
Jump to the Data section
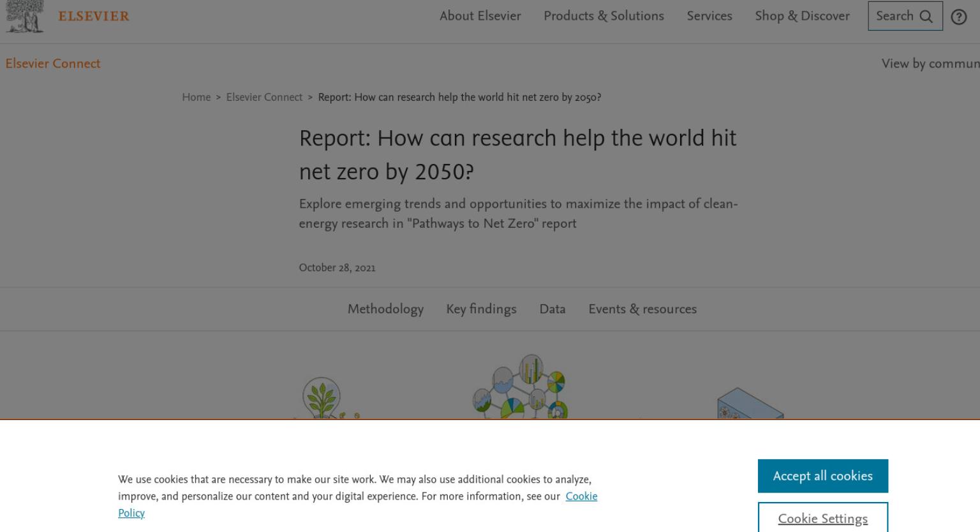tap(553, 309)
